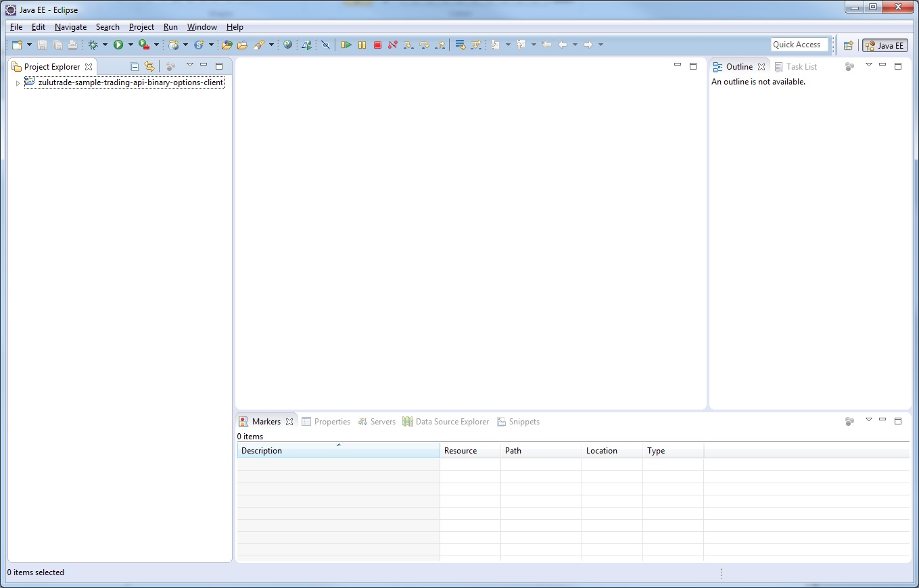Select the Java EE perspective button
This screenshot has height=588, width=919.
885,45
